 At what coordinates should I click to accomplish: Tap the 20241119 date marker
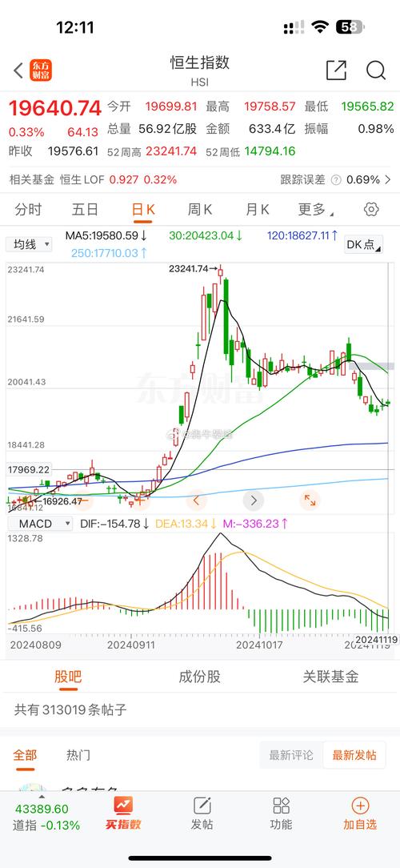coord(376,639)
